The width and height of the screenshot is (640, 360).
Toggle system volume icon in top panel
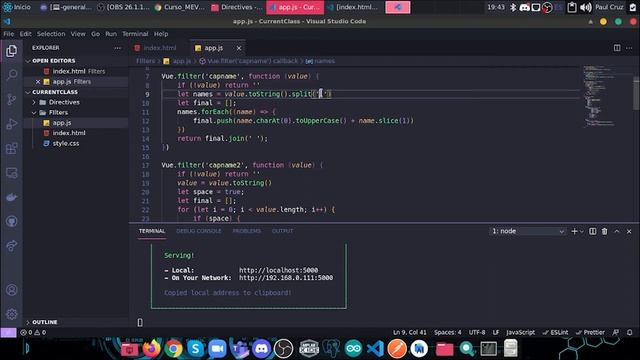pyautogui.click(x=585, y=7)
